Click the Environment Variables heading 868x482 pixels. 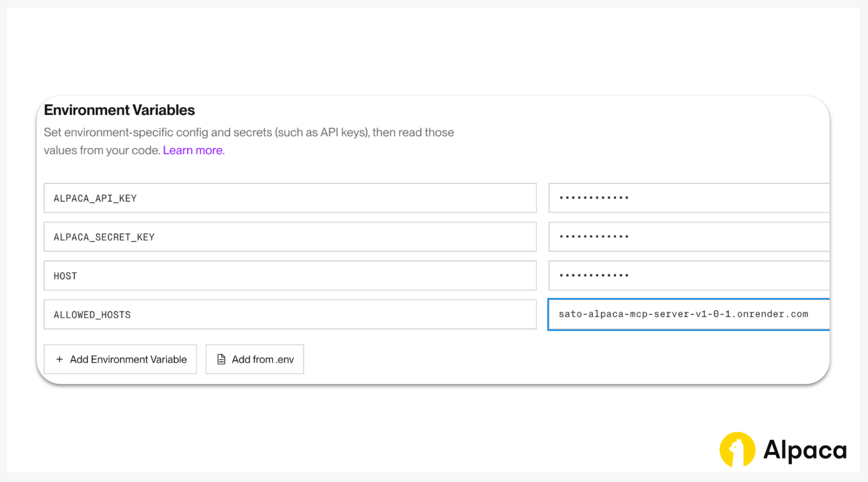click(x=119, y=110)
